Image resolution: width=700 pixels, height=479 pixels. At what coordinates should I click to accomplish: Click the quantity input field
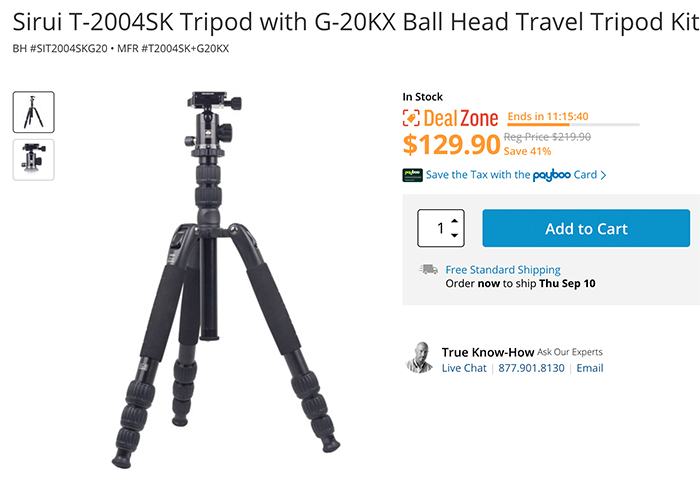[441, 228]
